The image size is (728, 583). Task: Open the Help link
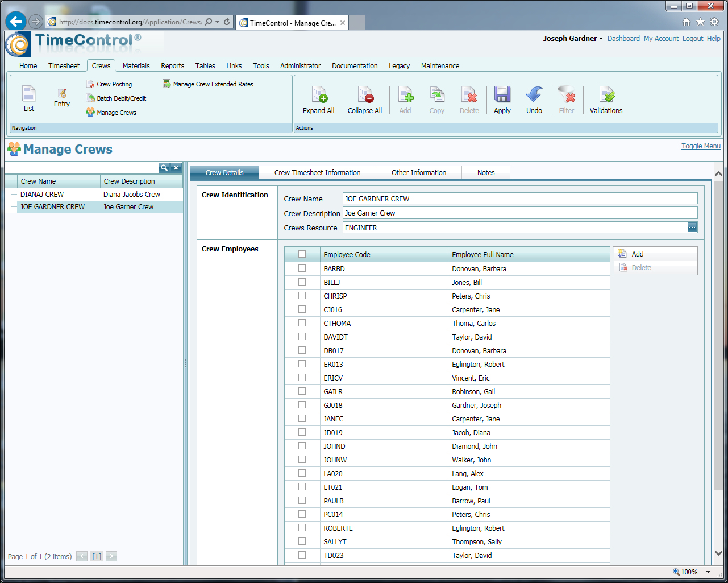click(714, 39)
